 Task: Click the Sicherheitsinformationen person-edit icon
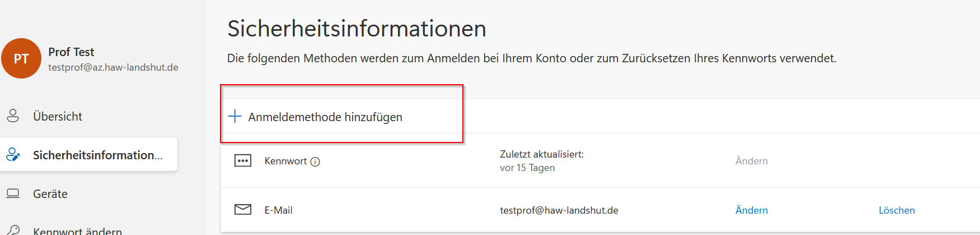(13, 154)
